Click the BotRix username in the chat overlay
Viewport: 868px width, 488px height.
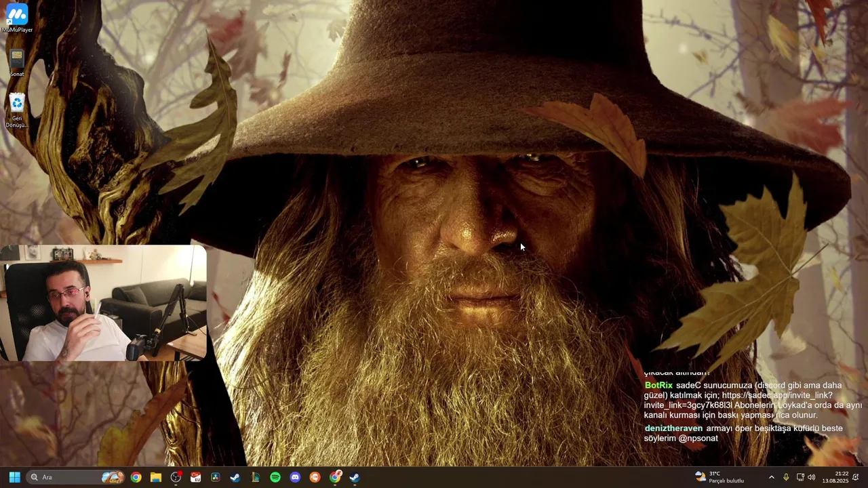point(658,385)
